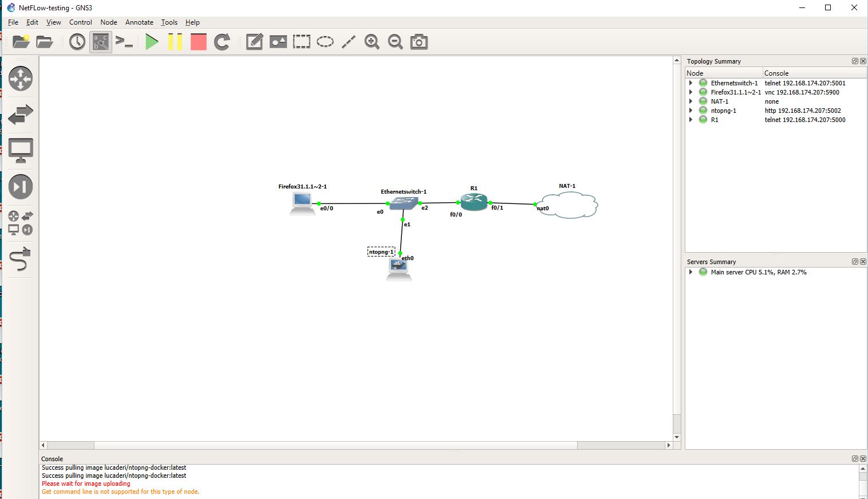The image size is (868, 499).
Task: Browse routers in device sidebar
Action: coord(21,78)
